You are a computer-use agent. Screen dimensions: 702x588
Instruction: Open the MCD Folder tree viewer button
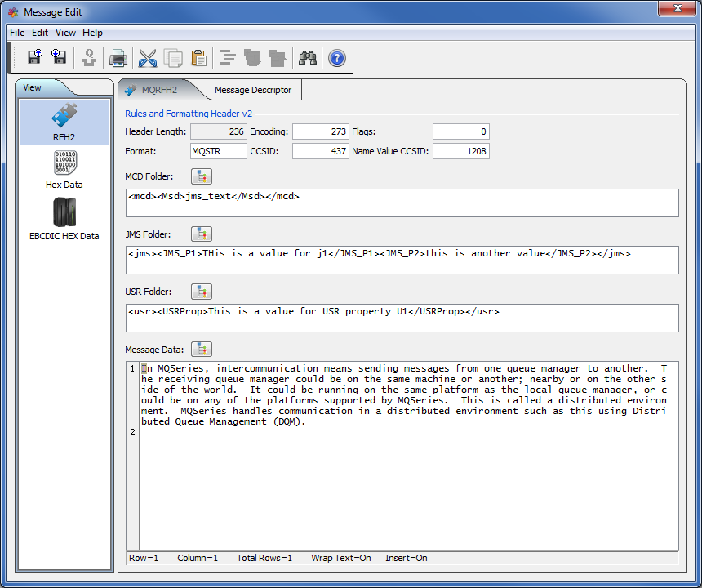[x=202, y=176]
